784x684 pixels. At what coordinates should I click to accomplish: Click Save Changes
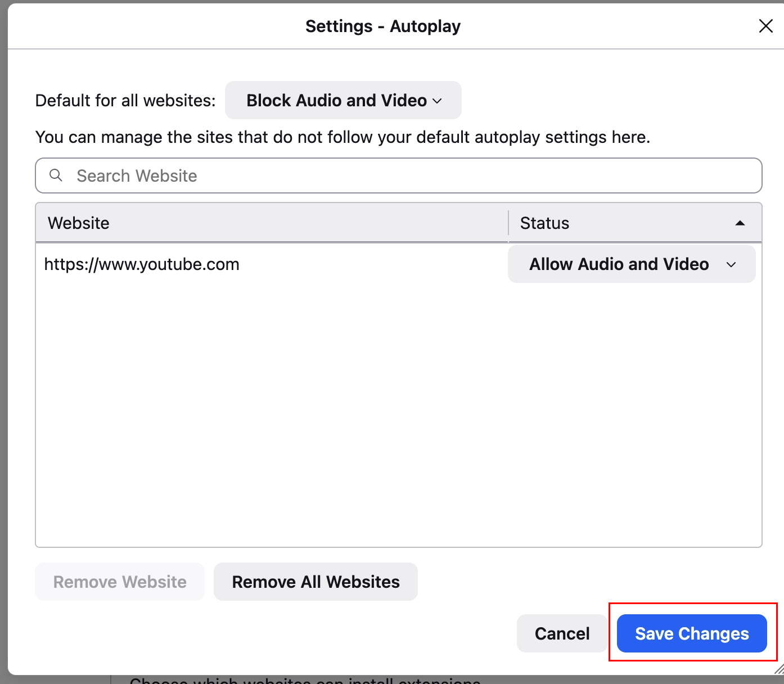[692, 633]
